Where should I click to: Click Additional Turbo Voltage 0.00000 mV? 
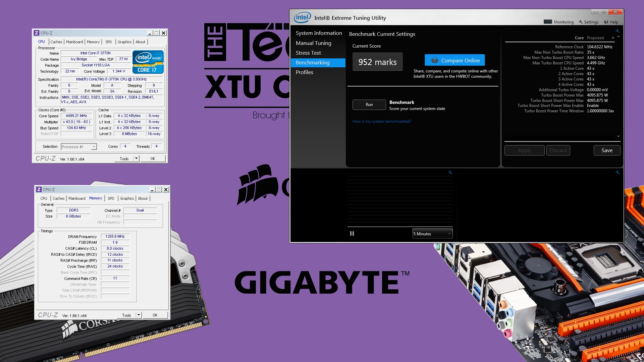pos(597,90)
